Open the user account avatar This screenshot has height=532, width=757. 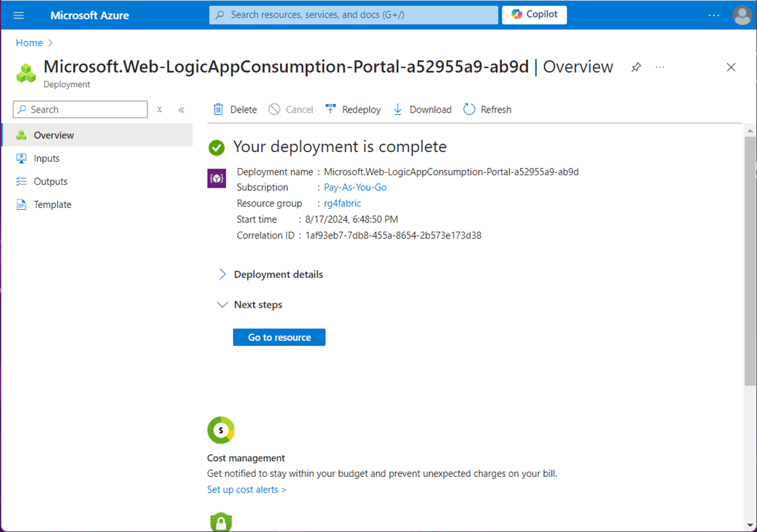pyautogui.click(x=742, y=15)
